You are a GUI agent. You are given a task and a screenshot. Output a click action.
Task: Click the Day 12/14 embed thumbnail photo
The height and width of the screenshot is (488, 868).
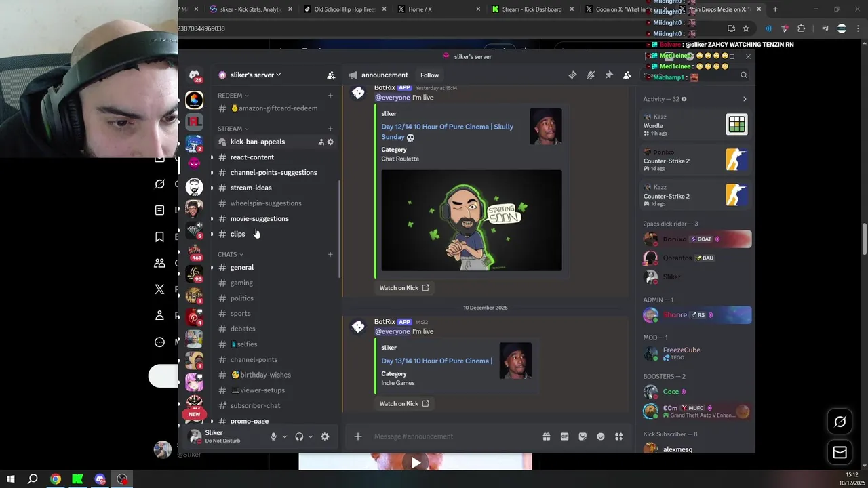[546, 127]
